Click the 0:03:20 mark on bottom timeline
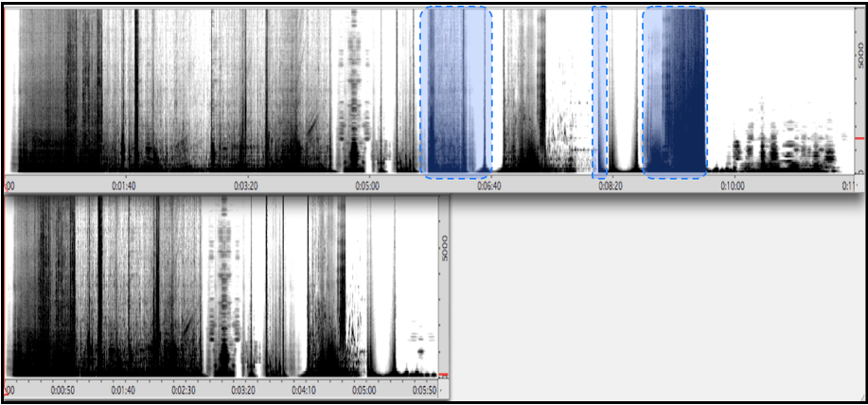Viewport: 868px width, 405px height. [x=244, y=389]
